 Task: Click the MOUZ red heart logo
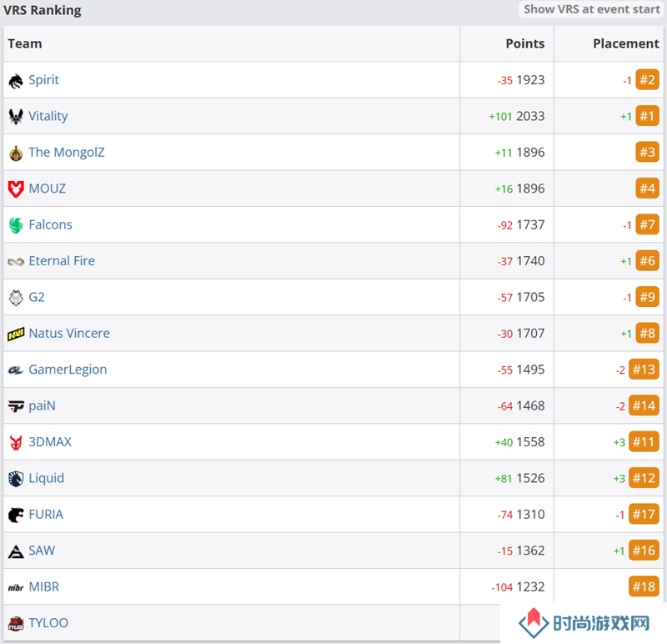16,189
